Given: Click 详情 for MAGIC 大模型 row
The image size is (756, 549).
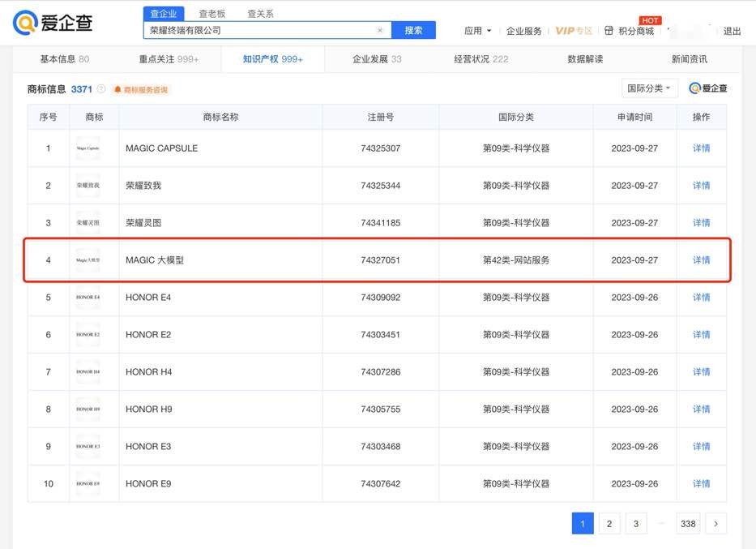Looking at the screenshot, I should tap(702, 260).
